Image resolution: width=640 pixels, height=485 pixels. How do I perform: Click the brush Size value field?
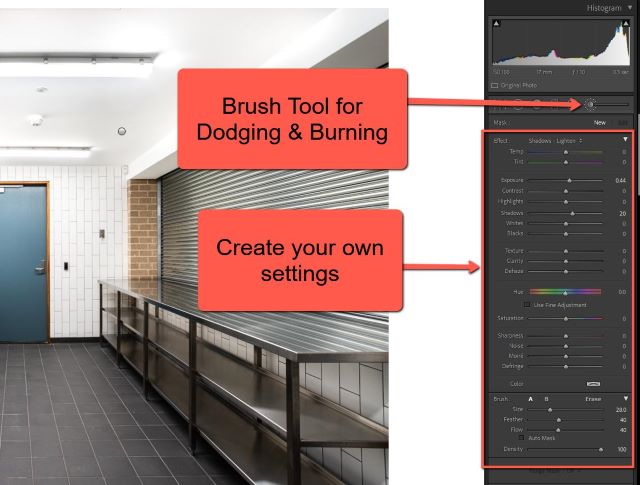tap(620, 409)
